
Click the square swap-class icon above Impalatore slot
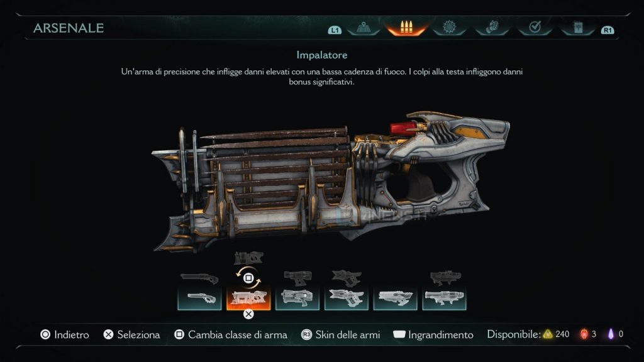pos(248,278)
